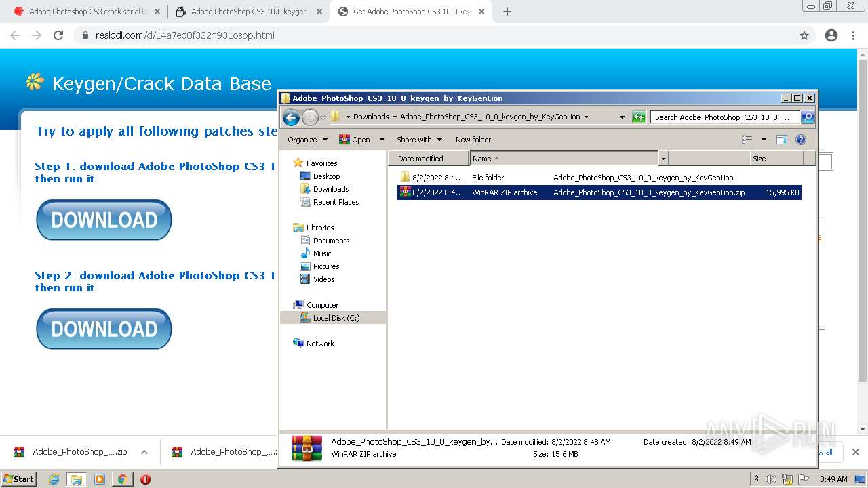
Task: Open a new Chrome tab
Action: click(507, 12)
